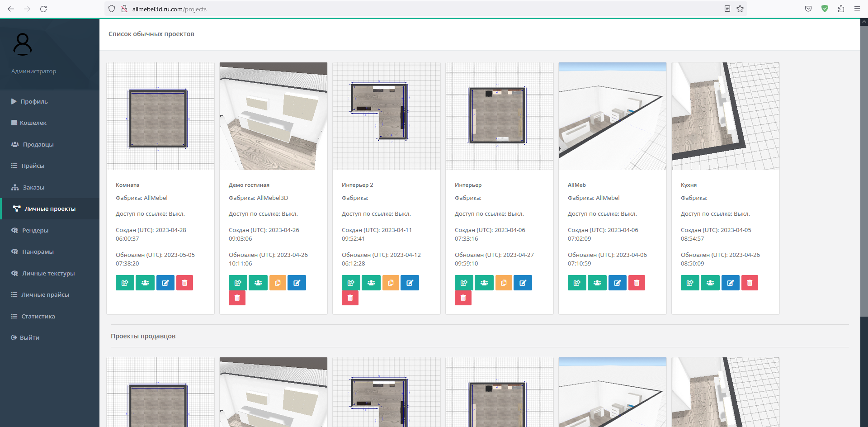Click the Интерьер plan thumbnail next to AllMeb
Viewport: 868px width, 427px height.
[x=500, y=116]
